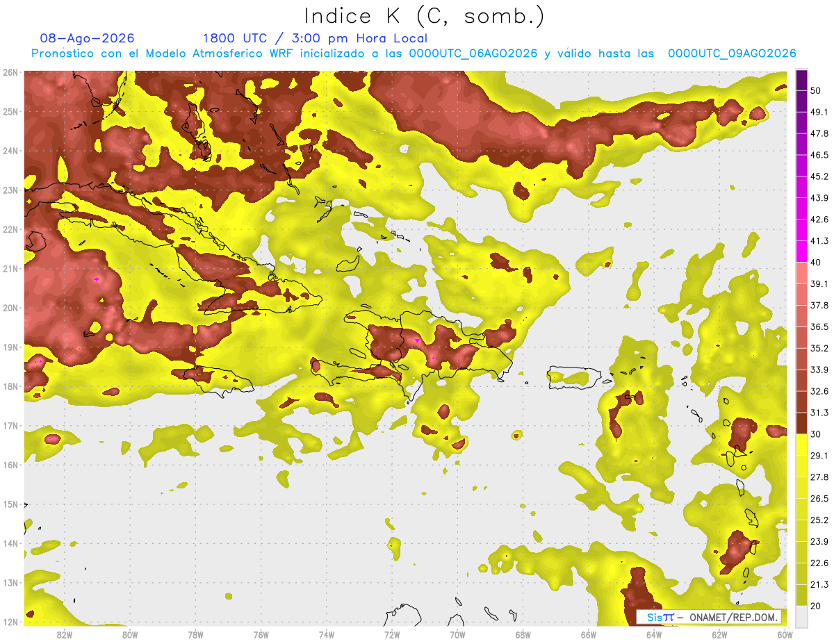Viewport: 834px width, 644px height.
Task: Click colorbar value '33.9'
Action: [819, 370]
